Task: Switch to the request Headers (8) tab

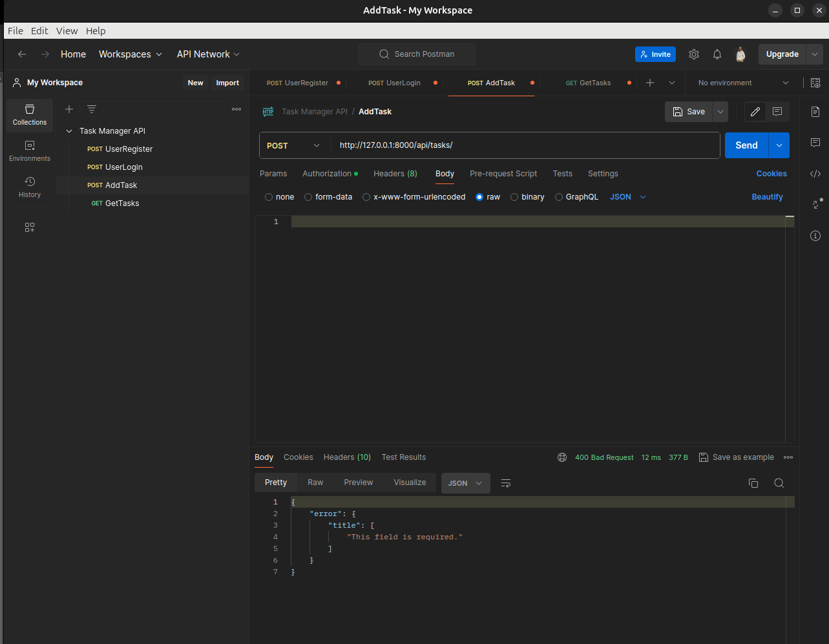Action: pos(395,174)
